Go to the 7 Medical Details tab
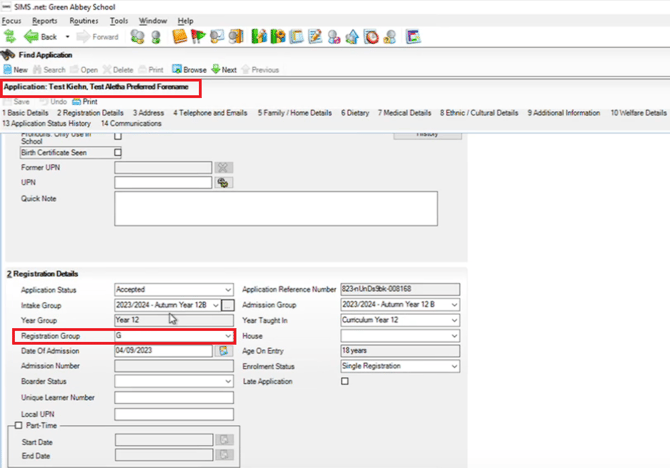This screenshot has width=670, height=468. 404,113
